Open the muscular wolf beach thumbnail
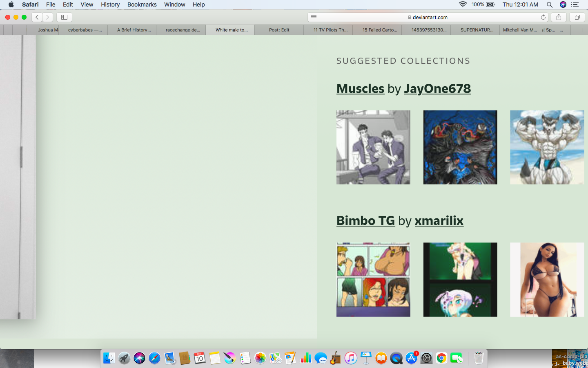This screenshot has width=588, height=368. click(x=547, y=147)
